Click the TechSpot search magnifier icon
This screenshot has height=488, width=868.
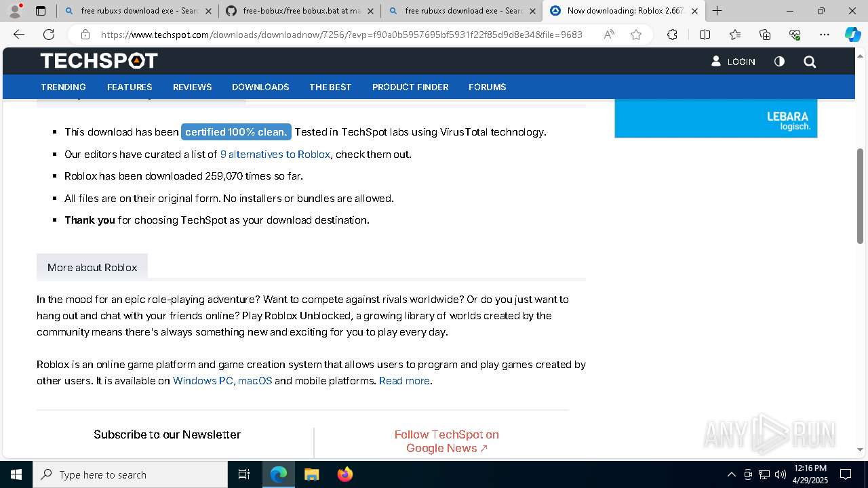click(810, 62)
